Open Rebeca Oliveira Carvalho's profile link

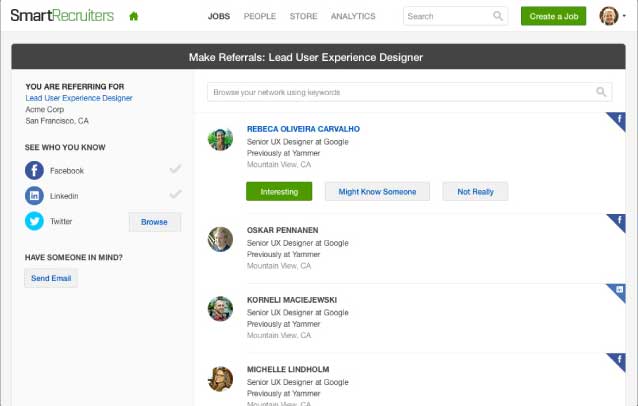click(303, 129)
